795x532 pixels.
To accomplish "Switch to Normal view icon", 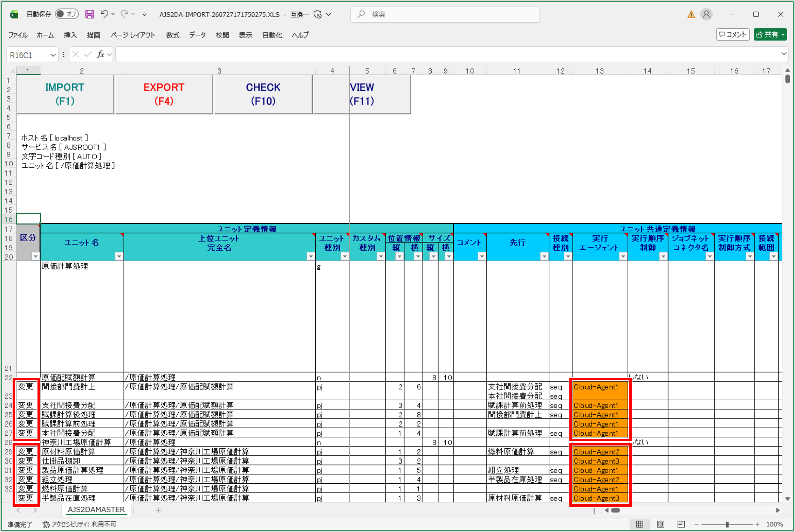I will click(x=640, y=524).
